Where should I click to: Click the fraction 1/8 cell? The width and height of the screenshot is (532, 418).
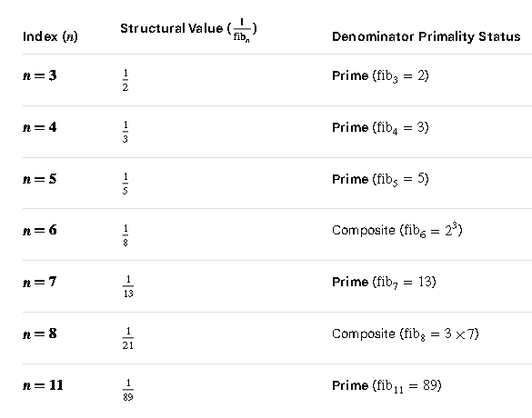(125, 235)
